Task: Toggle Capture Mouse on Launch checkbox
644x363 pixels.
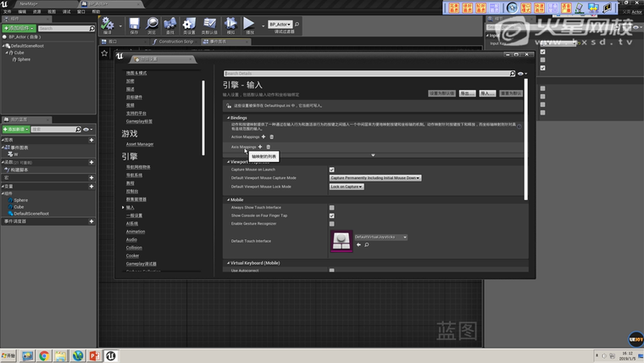Action: (x=331, y=170)
